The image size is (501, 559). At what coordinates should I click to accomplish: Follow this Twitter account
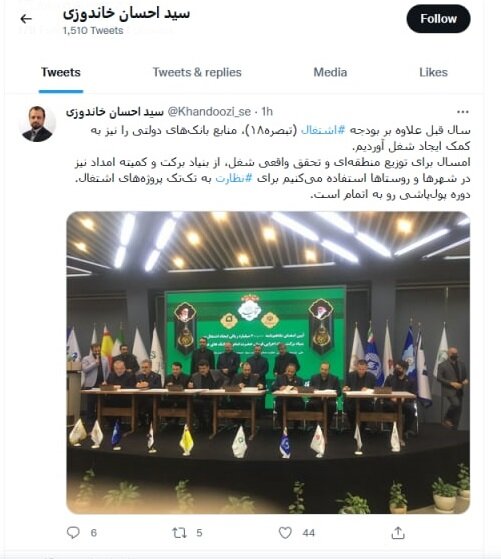coord(438,19)
